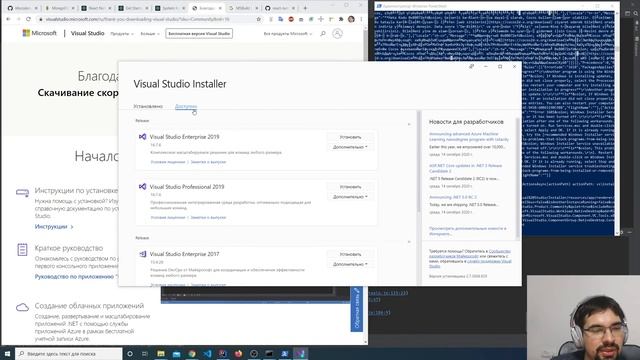Open All Microsoft products dropdown on website
Screen dimensions: 640x360
pos(288,33)
